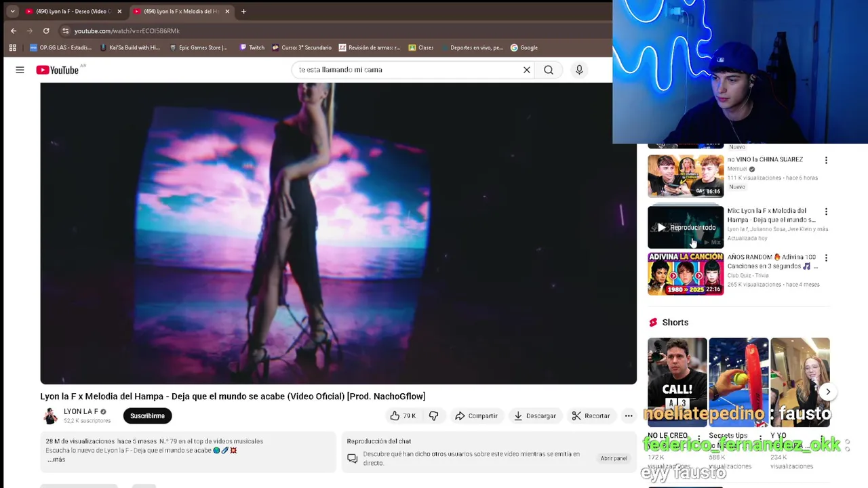868x488 pixels.
Task: Open no VINO la CHINA SUAREZ thumbnail
Action: (686, 176)
